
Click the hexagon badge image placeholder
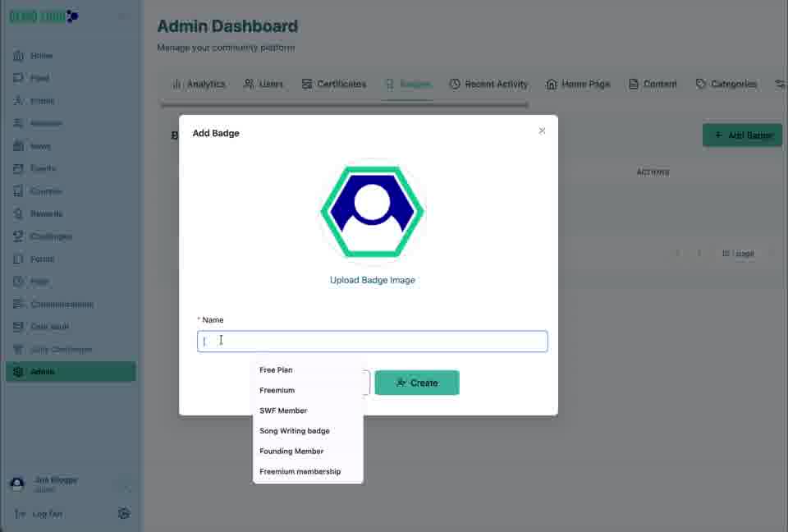point(373,212)
